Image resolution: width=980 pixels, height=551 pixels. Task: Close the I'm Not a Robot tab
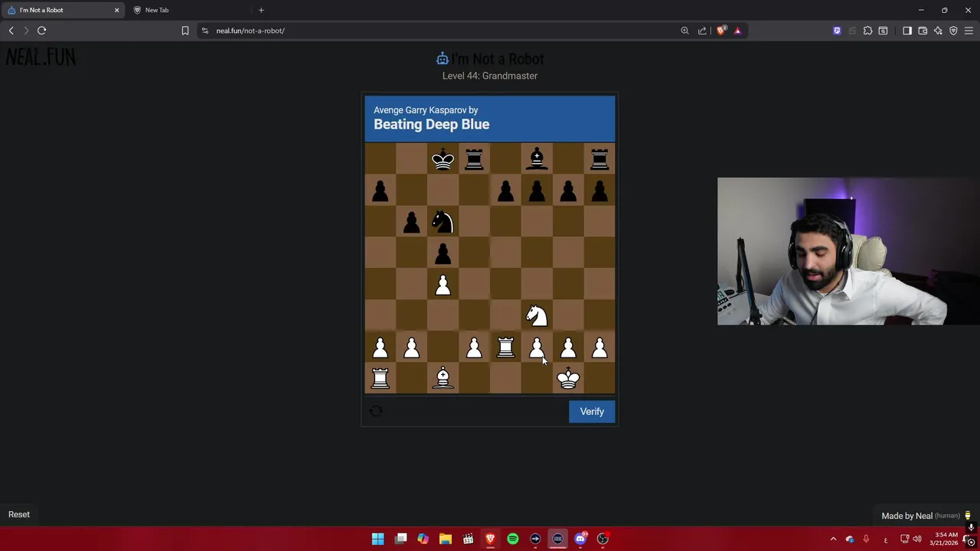click(116, 10)
